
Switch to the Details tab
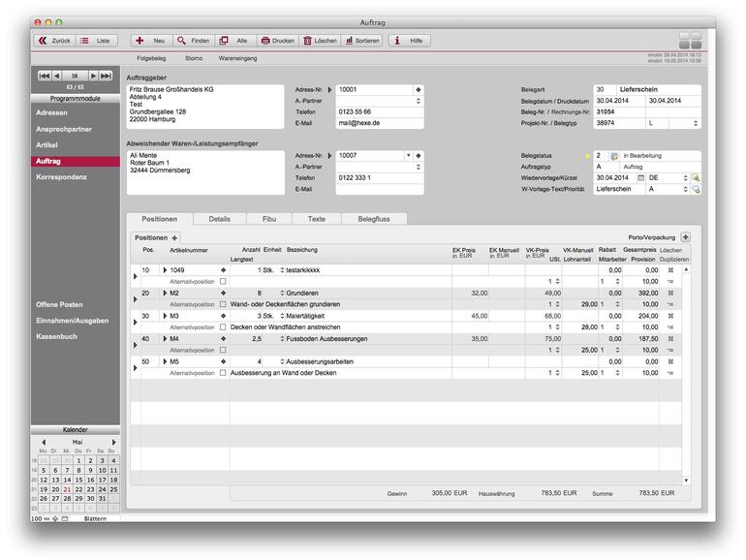[219, 219]
